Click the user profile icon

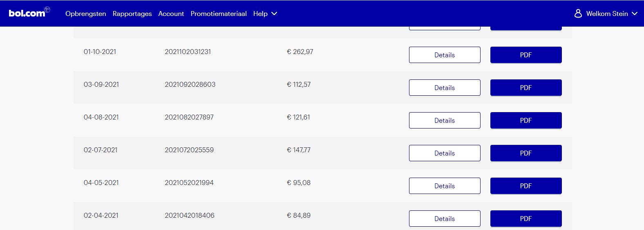tap(578, 14)
